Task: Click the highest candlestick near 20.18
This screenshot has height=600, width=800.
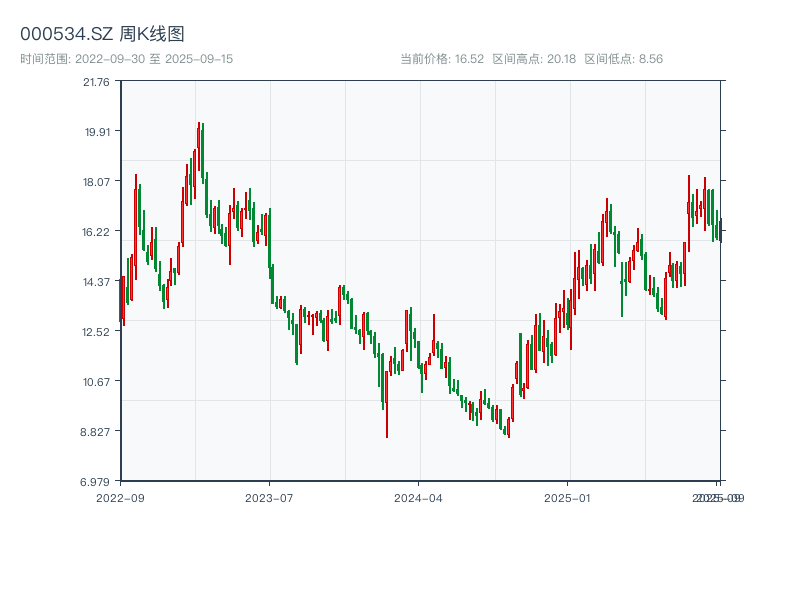Action: coord(198,148)
